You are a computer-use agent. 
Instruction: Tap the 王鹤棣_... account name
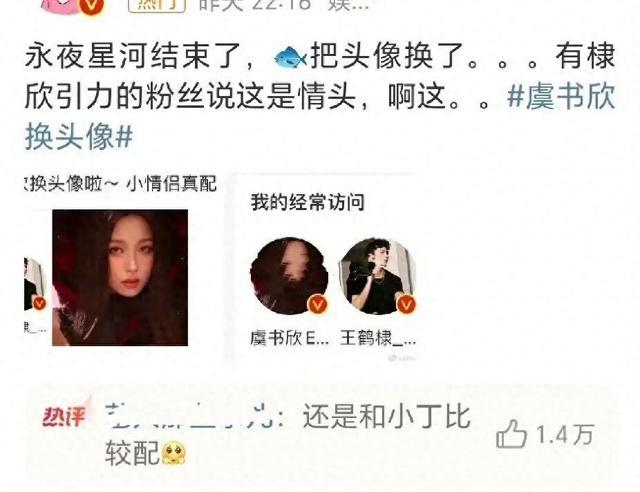tap(378, 338)
